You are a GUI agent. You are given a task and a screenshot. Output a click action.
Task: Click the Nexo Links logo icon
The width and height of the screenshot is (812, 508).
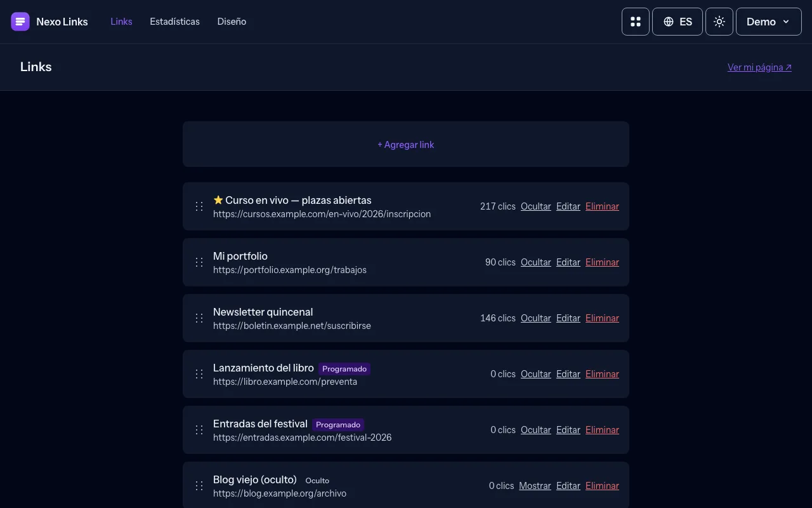point(20,22)
